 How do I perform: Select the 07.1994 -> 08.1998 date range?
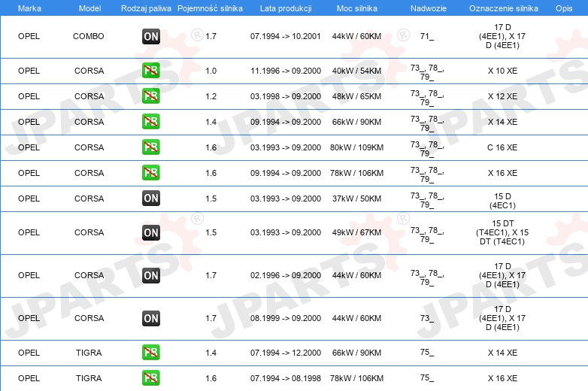click(286, 378)
